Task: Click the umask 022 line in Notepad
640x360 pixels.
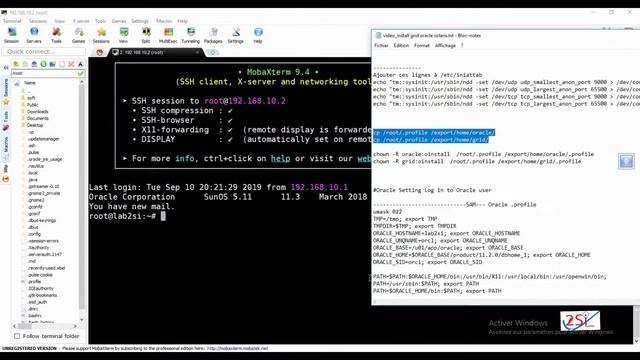Action: coord(387,212)
